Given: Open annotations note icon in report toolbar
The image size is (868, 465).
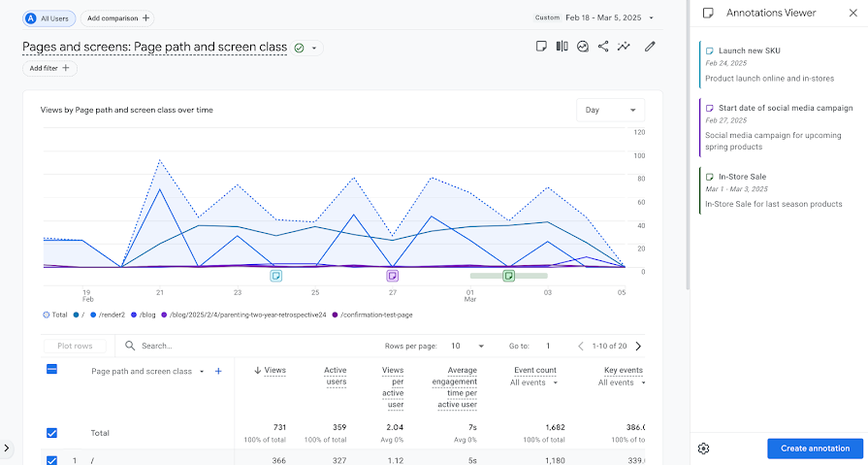Looking at the screenshot, I should [541, 47].
